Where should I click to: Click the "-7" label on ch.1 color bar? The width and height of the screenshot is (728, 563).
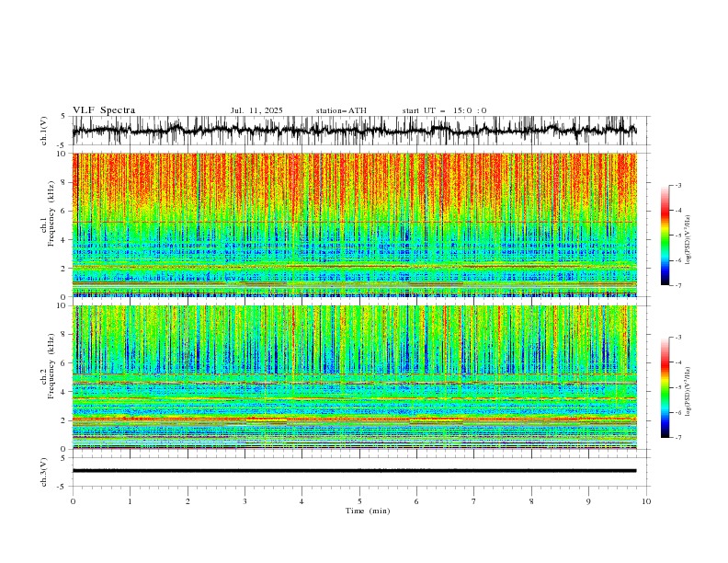point(678,285)
